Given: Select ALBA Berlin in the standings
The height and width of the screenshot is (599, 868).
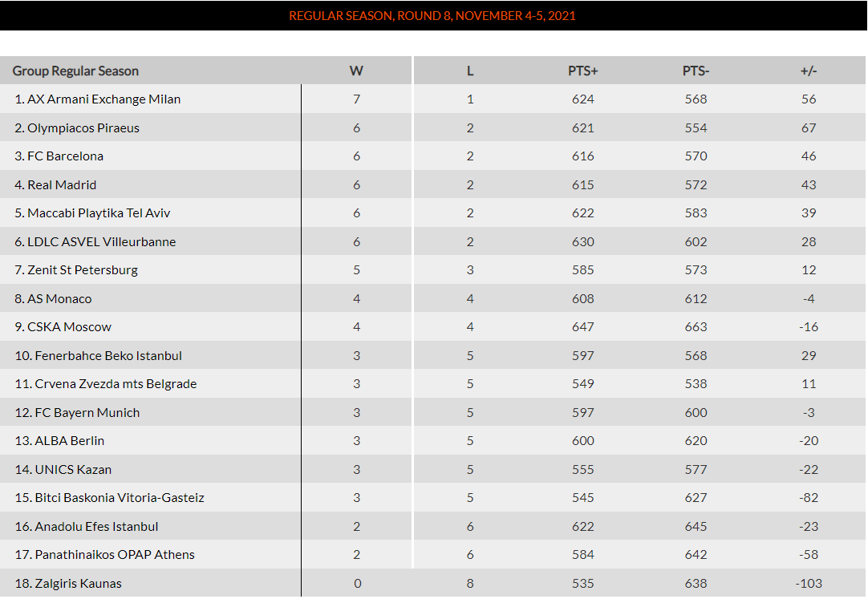Looking at the screenshot, I should click(x=69, y=441).
